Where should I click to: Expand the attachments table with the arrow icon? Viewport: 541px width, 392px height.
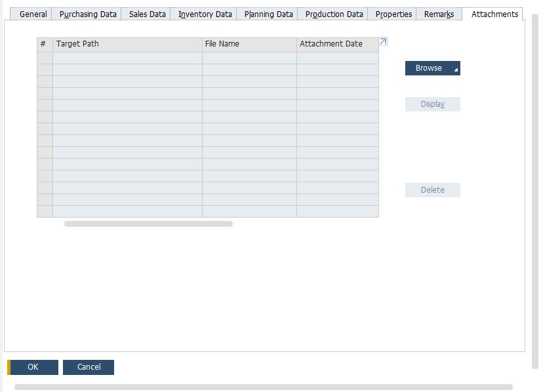384,42
